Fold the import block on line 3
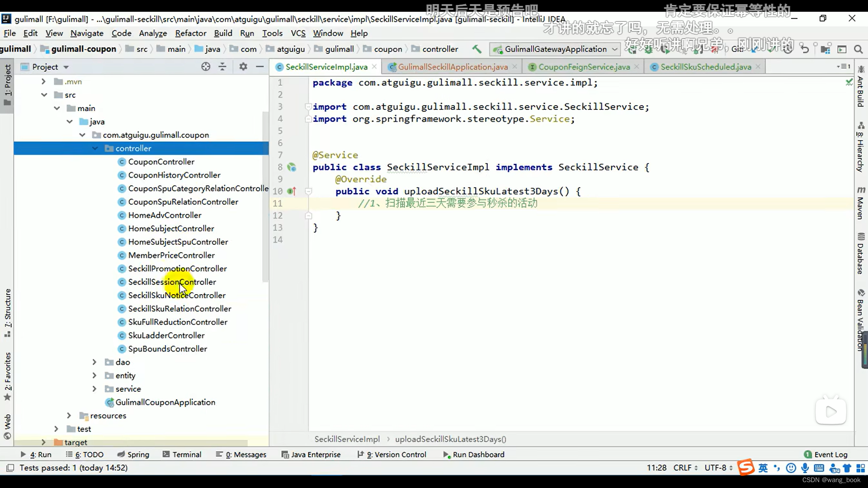The width and height of the screenshot is (868, 488). (x=308, y=107)
